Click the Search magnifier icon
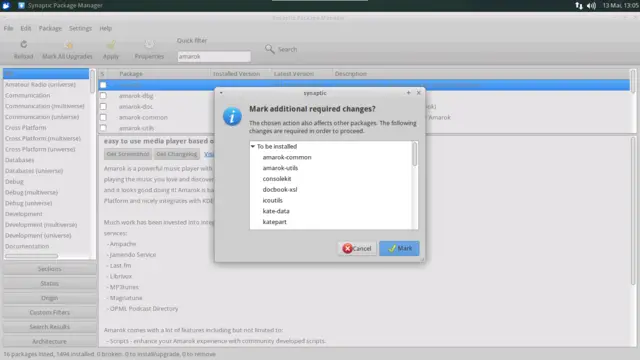 pyautogui.click(x=269, y=49)
